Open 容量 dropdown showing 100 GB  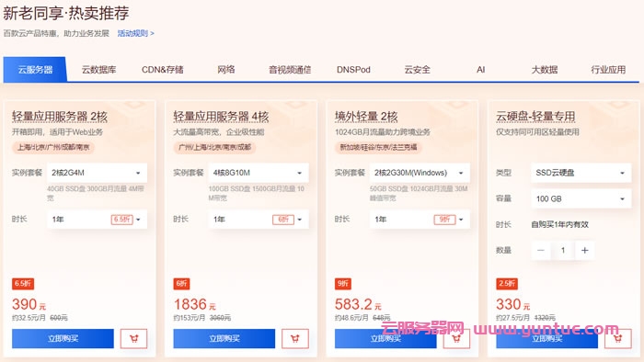click(581, 198)
